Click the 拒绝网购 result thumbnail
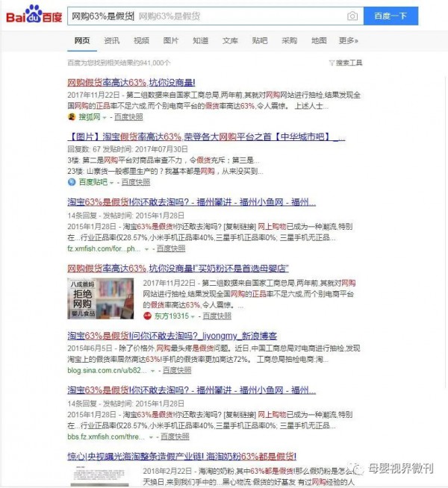Viewport: 448px width, 488px height. [x=101, y=298]
